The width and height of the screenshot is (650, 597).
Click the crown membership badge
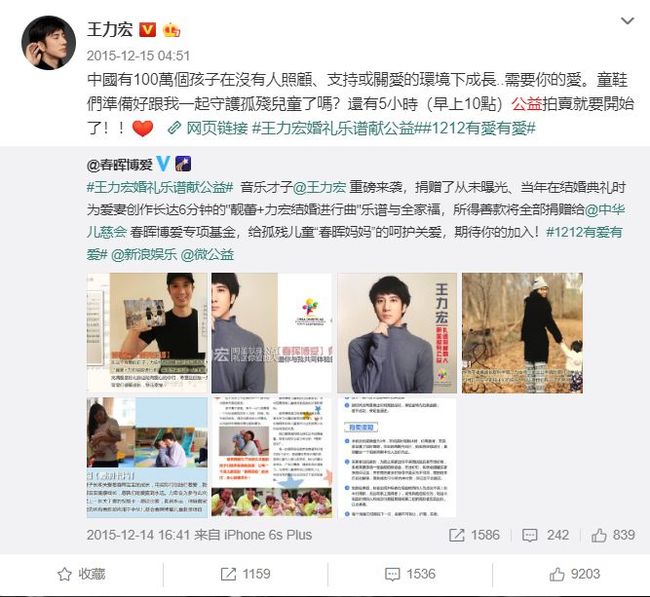171,30
